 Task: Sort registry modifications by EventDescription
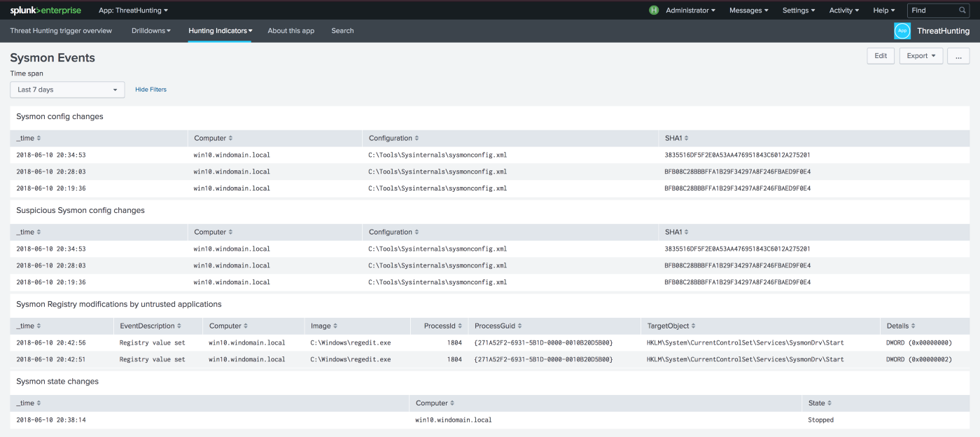[x=150, y=326]
